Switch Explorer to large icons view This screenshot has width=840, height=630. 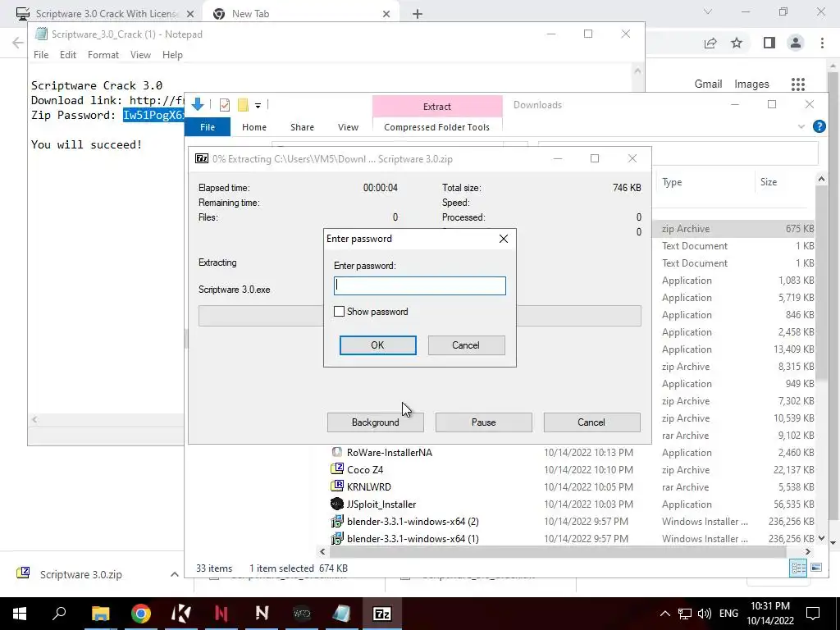tap(816, 568)
